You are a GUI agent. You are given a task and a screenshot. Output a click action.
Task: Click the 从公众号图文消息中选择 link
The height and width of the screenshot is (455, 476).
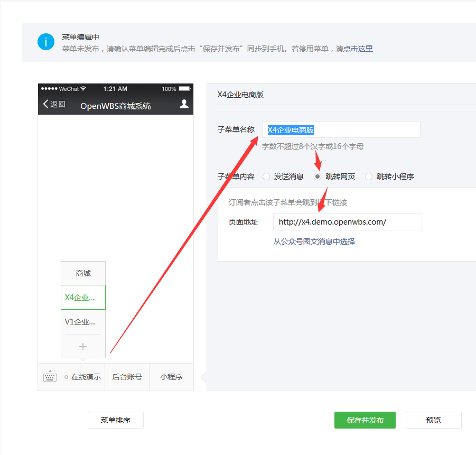point(316,242)
